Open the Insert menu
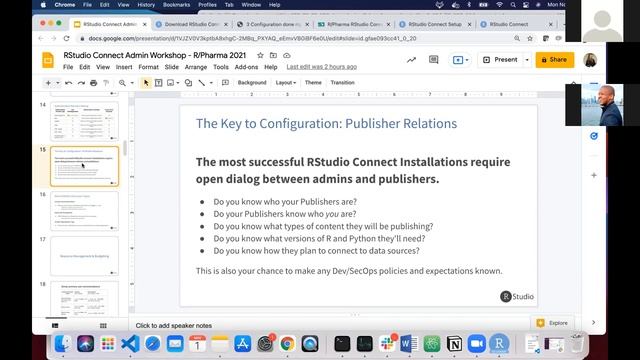This screenshot has height=360, width=640. [124, 67]
